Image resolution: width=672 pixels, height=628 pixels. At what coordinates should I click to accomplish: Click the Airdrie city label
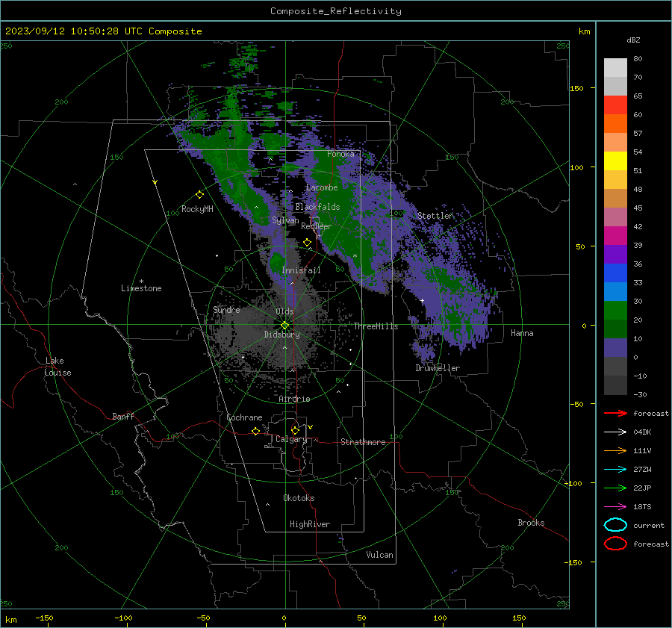pos(294,399)
